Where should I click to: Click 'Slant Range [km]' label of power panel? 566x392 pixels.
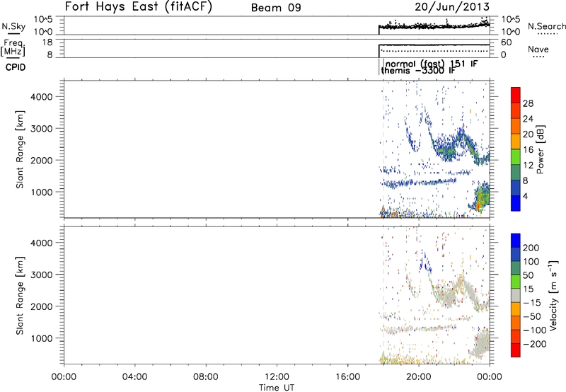[20, 149]
